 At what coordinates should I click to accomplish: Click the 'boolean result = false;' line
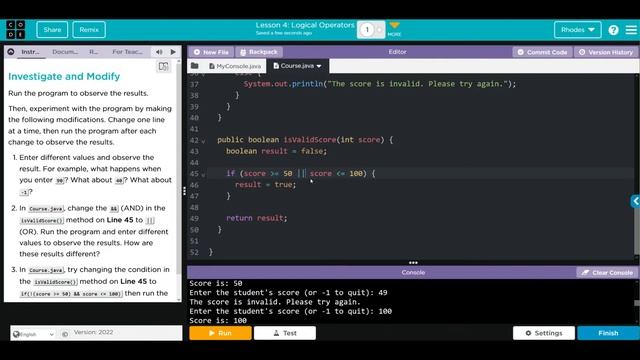click(276, 151)
